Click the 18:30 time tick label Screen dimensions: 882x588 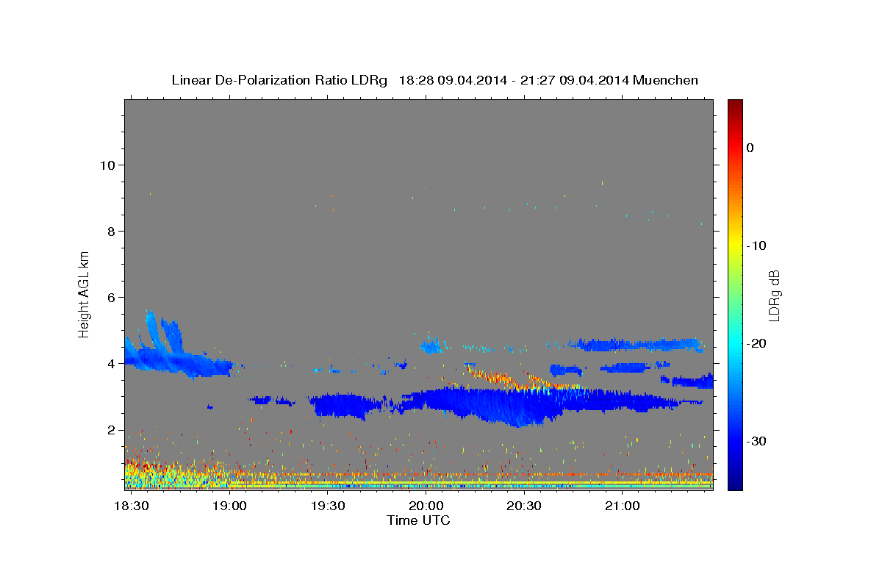point(133,506)
